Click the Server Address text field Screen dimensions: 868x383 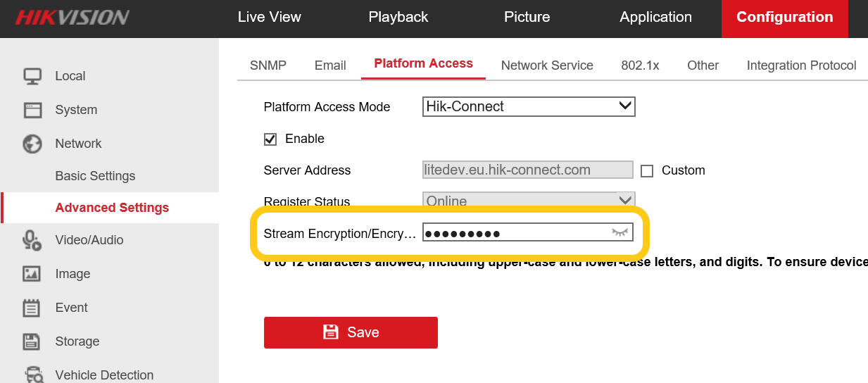pyautogui.click(x=528, y=170)
